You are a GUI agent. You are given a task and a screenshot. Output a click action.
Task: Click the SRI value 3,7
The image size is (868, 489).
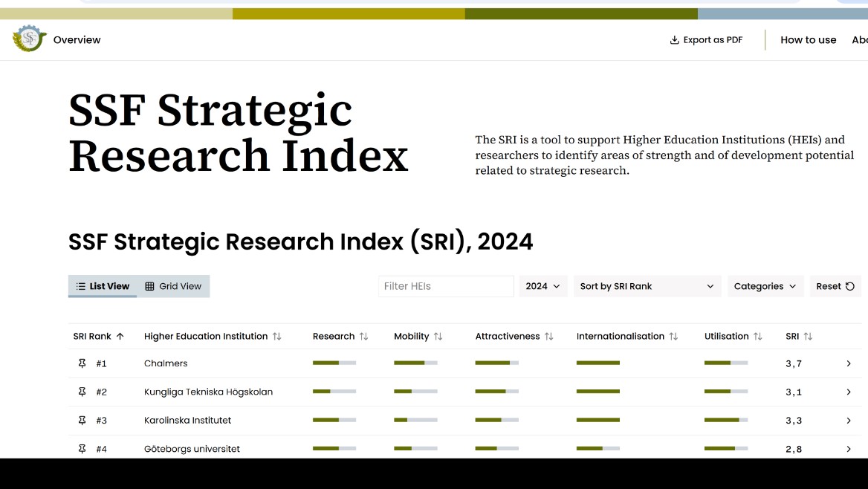click(793, 364)
